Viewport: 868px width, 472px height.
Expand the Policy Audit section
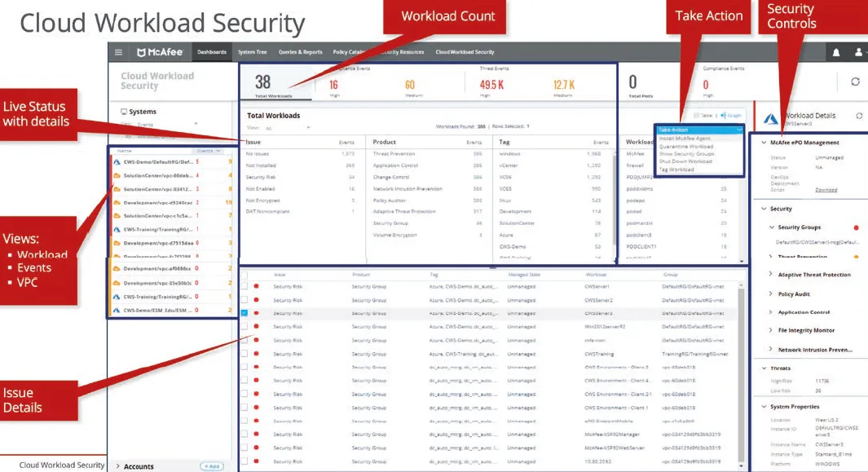770,293
